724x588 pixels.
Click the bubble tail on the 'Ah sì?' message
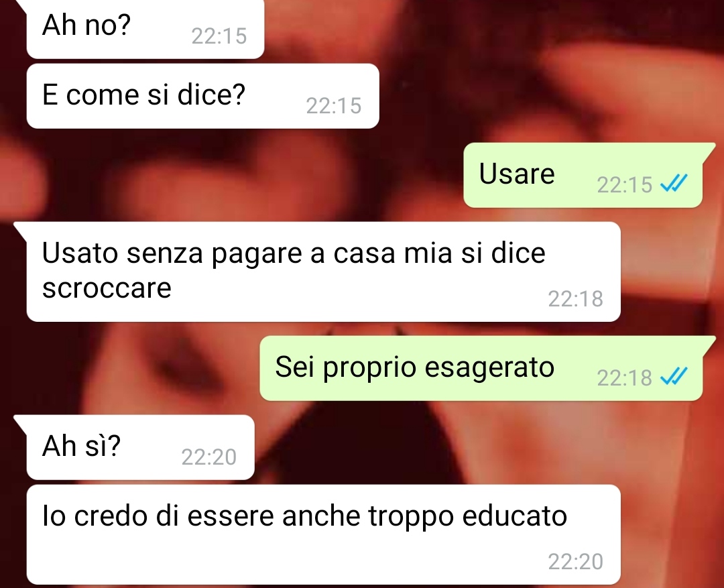click(x=20, y=421)
